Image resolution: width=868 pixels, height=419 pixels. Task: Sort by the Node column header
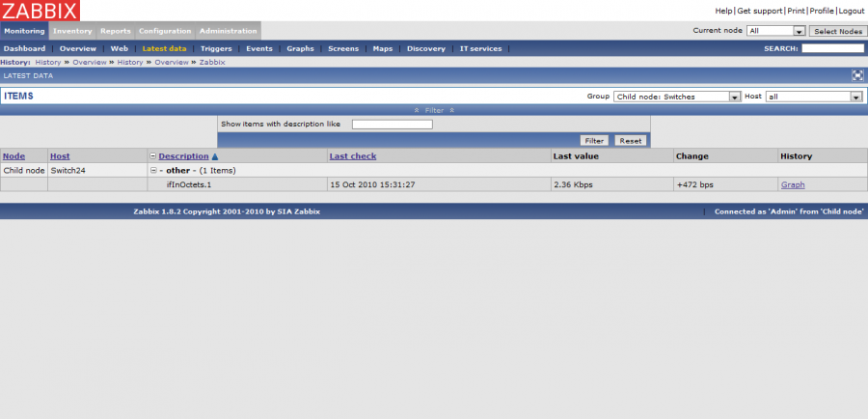pos(14,156)
